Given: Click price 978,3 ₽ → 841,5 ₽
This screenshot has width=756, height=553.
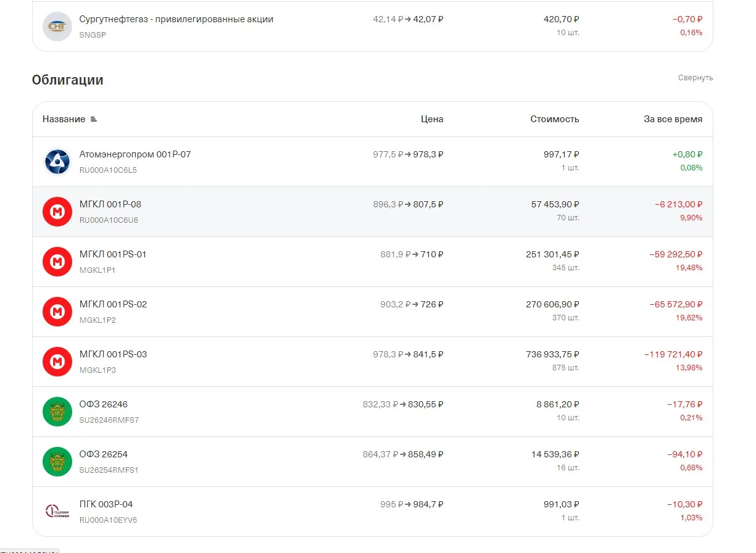Looking at the screenshot, I should [408, 354].
